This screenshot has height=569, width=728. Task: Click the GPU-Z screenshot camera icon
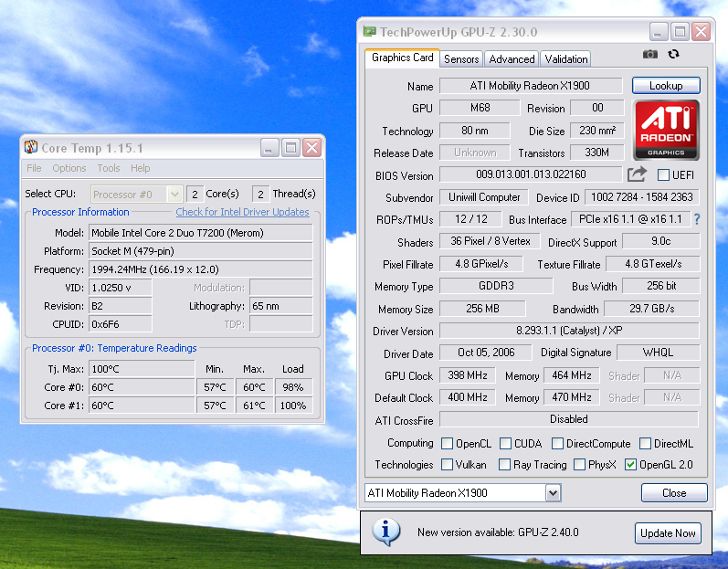tap(649, 55)
